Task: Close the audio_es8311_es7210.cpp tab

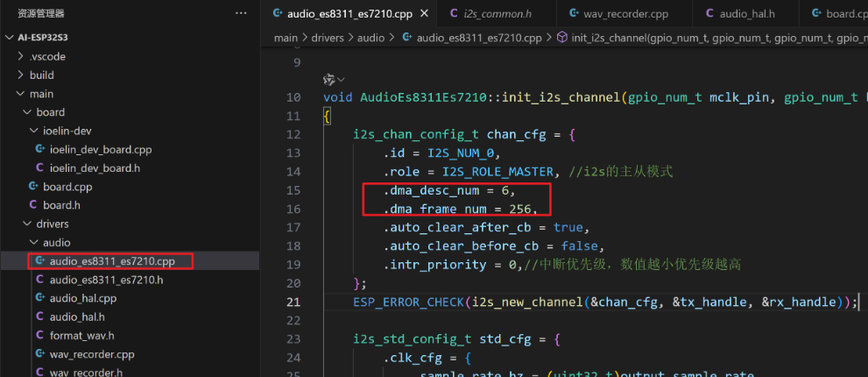Action: click(425, 14)
